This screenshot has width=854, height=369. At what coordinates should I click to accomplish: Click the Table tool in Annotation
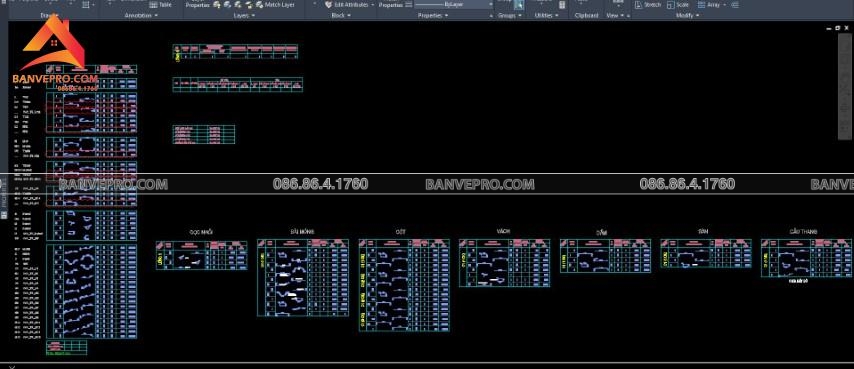[161, 4]
